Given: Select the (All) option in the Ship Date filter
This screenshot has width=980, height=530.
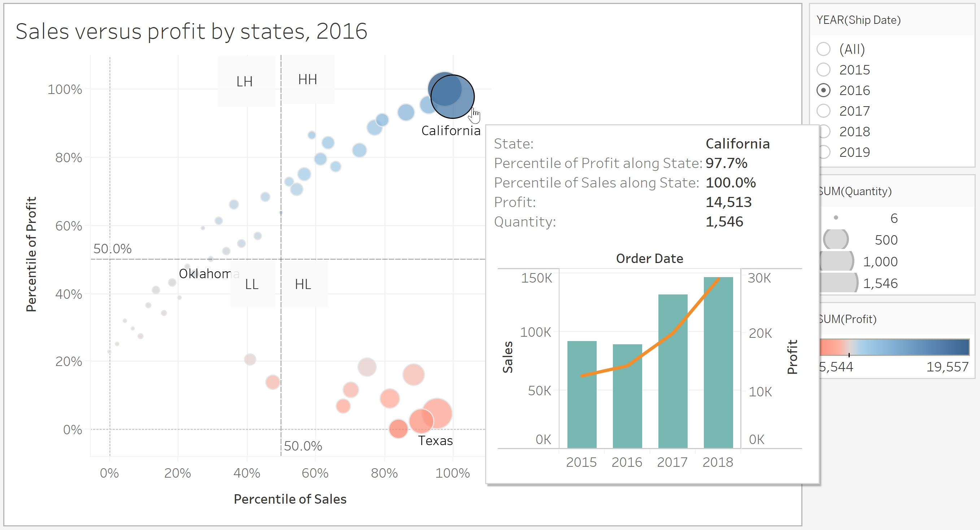Looking at the screenshot, I should [824, 49].
